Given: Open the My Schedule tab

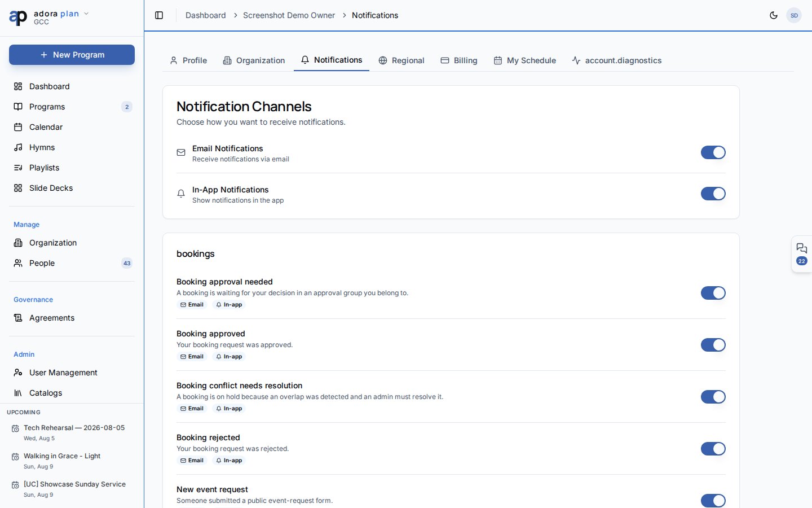Looking at the screenshot, I should (525, 60).
